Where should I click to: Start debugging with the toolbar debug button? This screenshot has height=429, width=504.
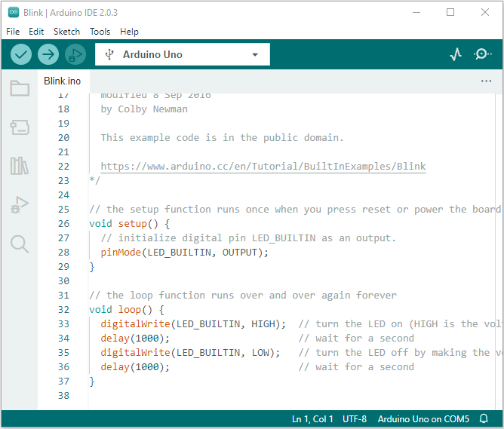point(75,54)
